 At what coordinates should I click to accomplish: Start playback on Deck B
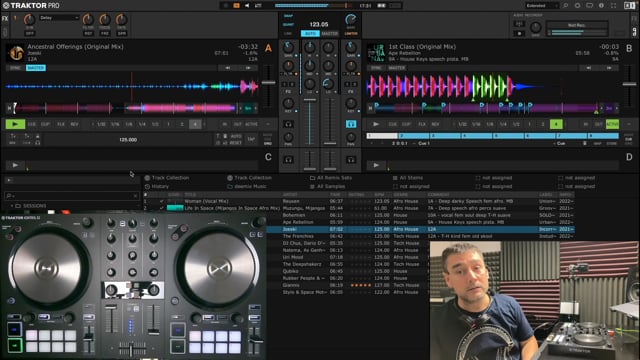(x=376, y=124)
